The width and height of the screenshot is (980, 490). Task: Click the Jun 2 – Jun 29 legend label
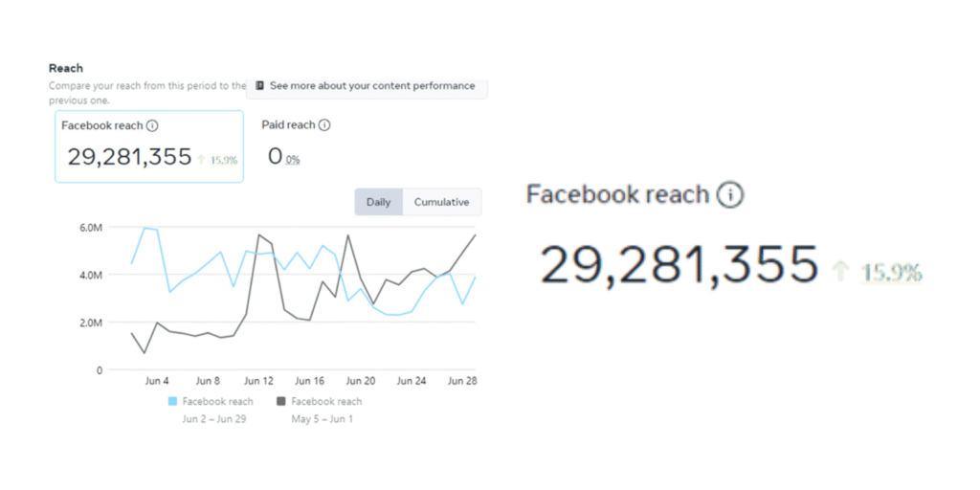pos(214,419)
